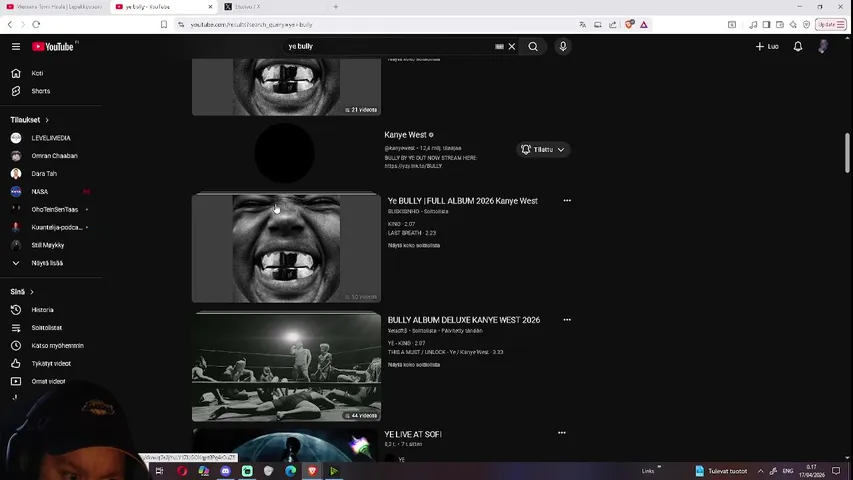
Task: Reload the page in the browser
Action: pyautogui.click(x=36, y=24)
